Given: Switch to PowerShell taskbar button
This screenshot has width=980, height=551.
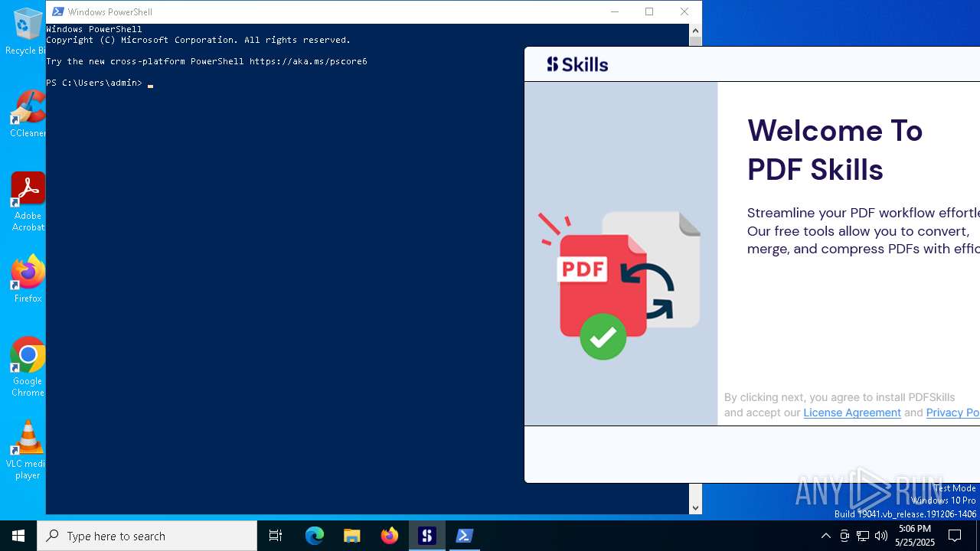Looking at the screenshot, I should coord(465,536).
